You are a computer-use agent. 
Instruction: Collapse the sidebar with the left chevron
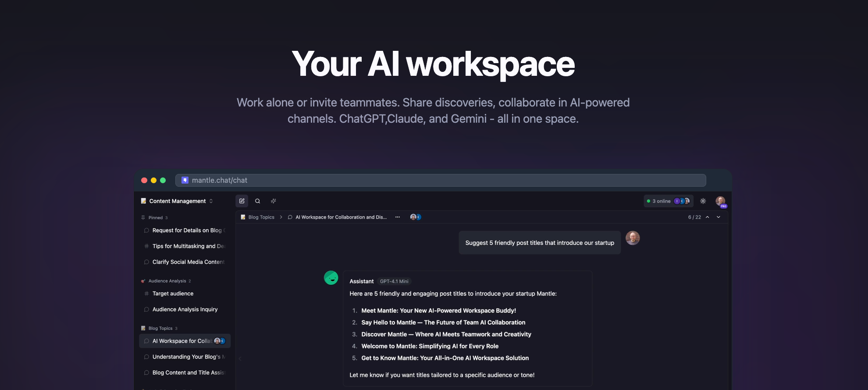pos(240,358)
